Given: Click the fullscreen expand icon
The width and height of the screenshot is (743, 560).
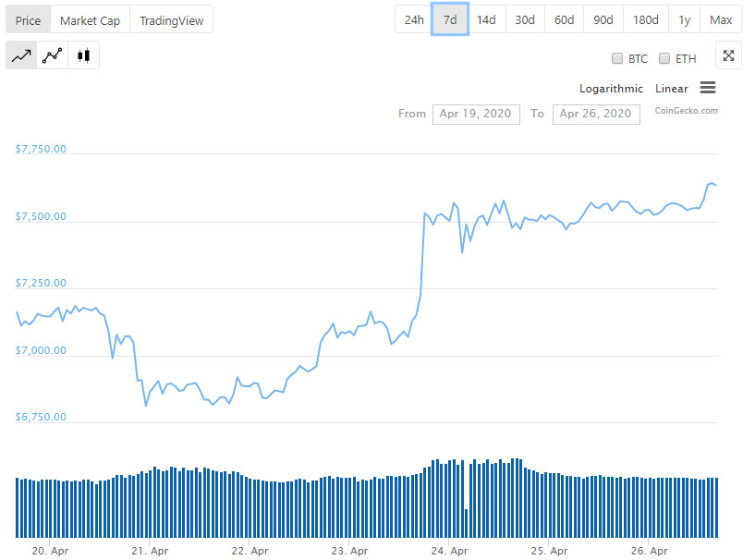Looking at the screenshot, I should click(x=728, y=56).
